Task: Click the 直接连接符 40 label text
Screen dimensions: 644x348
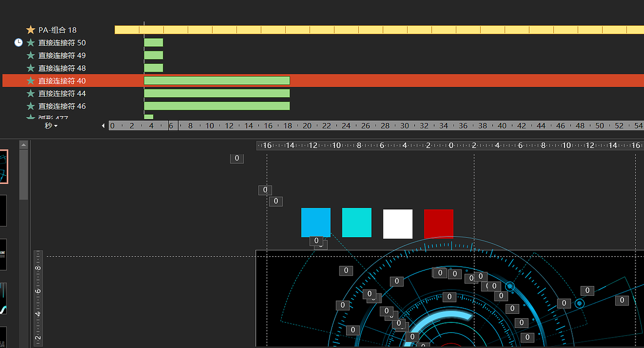Action: 62,81
